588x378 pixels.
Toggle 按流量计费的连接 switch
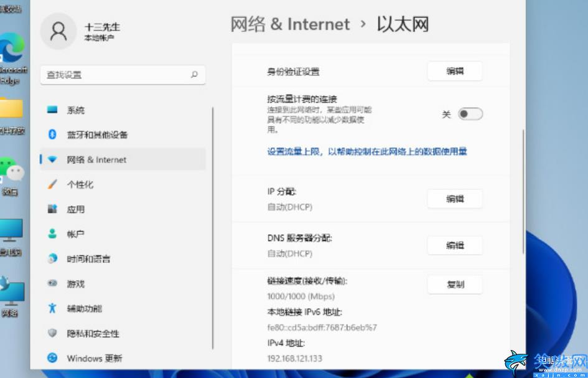click(470, 114)
